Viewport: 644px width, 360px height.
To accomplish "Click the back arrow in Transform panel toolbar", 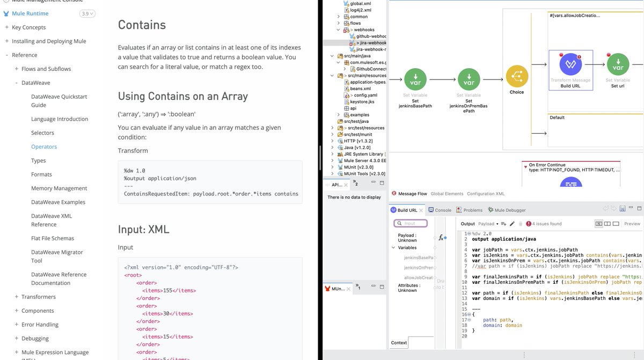I will (605, 208).
